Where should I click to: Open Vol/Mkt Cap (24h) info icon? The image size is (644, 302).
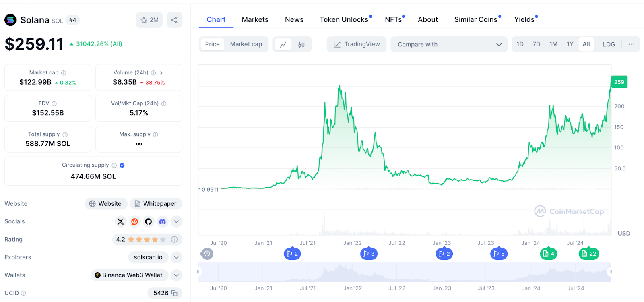[x=164, y=104]
